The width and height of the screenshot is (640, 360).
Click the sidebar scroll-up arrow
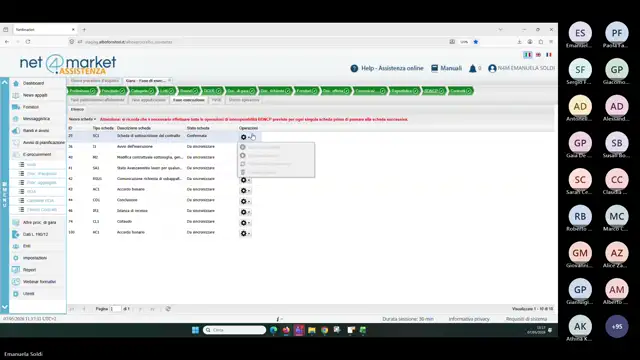tap(4, 82)
